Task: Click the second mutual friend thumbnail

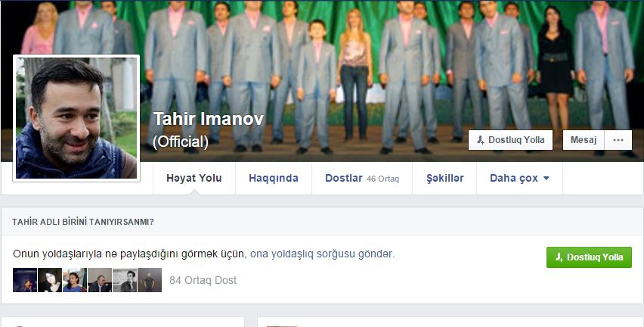Action: (x=50, y=280)
